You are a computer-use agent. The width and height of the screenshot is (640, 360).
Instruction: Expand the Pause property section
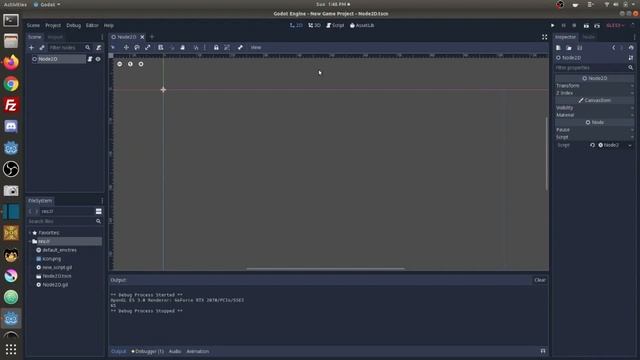[x=595, y=130]
